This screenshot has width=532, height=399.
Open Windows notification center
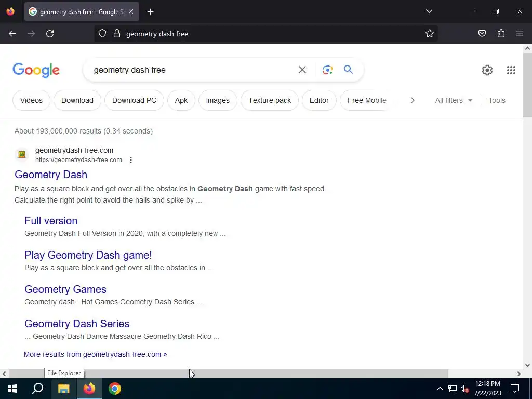(515, 389)
